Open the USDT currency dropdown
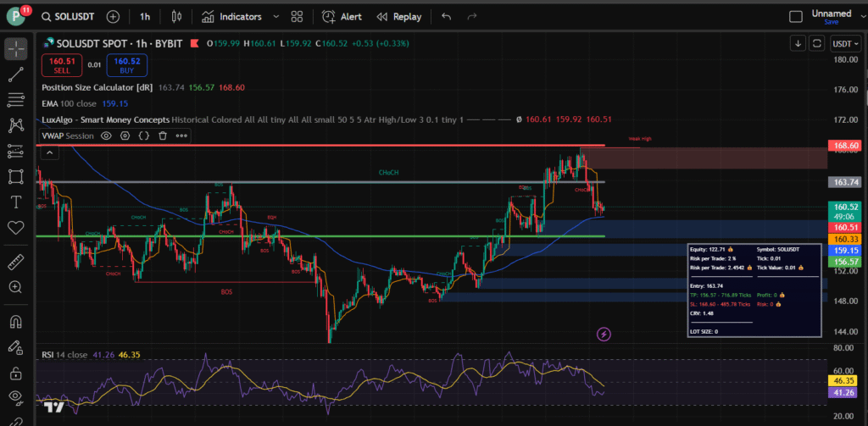 tap(847, 44)
